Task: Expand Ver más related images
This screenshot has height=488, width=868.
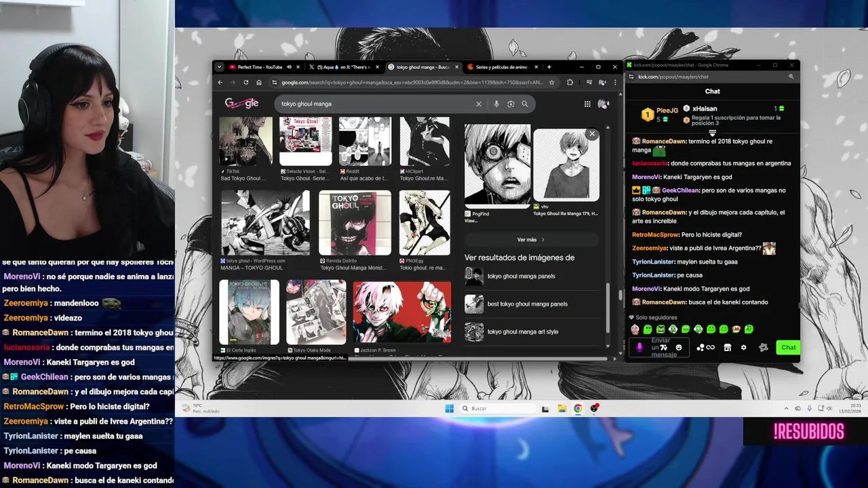Action: (531, 240)
